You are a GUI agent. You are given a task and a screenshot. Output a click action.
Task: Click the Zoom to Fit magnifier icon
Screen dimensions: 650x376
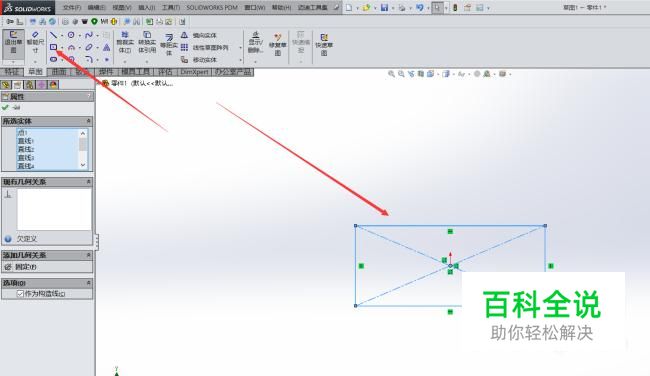pyautogui.click(x=391, y=74)
